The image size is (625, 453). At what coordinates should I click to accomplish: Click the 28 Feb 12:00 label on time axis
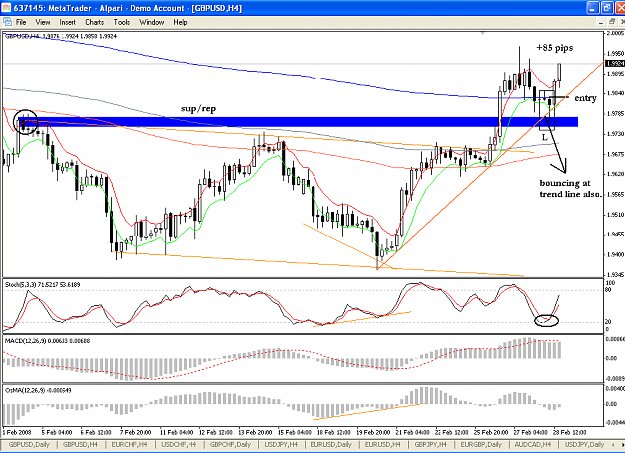coord(570,432)
